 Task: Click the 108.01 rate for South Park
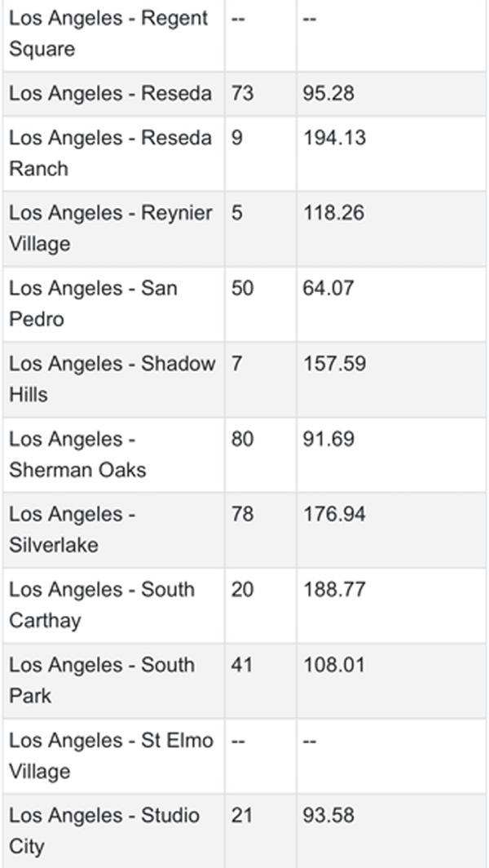click(333, 664)
